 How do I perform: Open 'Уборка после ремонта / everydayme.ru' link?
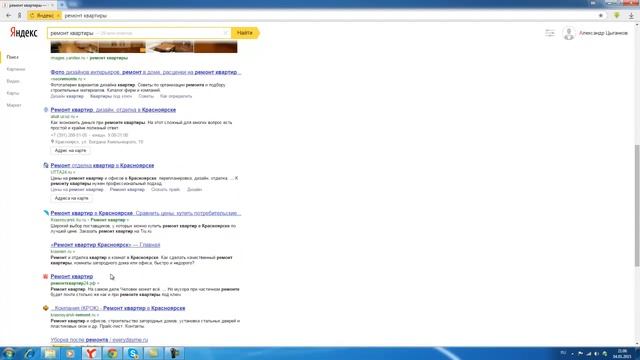tap(99, 340)
